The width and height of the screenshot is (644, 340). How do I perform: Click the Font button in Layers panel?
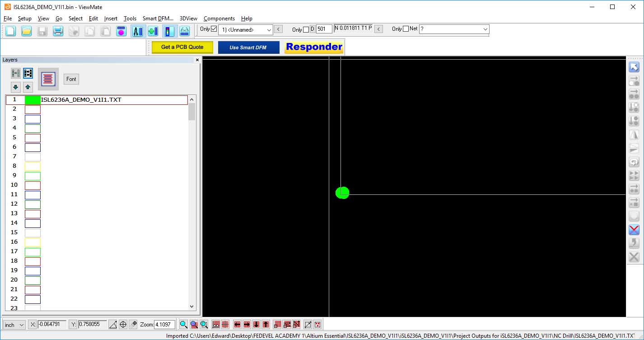tap(71, 79)
